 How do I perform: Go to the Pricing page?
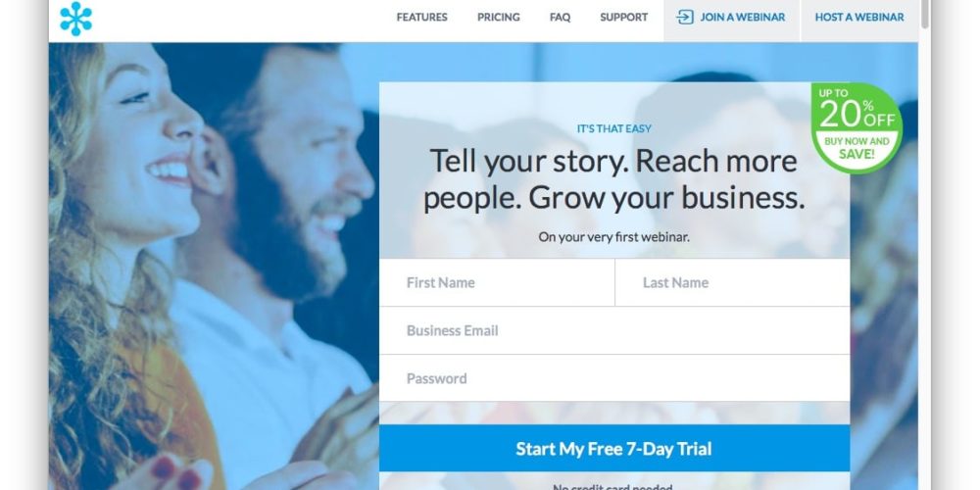(x=498, y=18)
